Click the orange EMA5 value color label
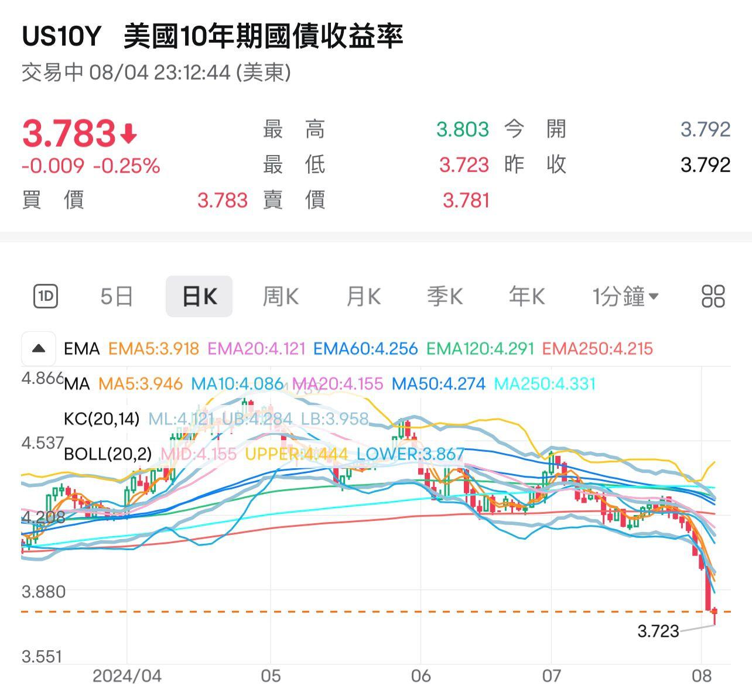 click(153, 349)
